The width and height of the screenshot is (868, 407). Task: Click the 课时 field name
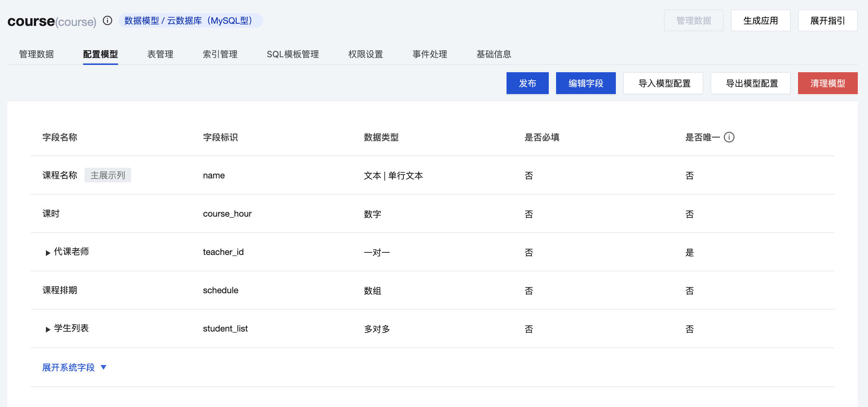click(x=51, y=214)
